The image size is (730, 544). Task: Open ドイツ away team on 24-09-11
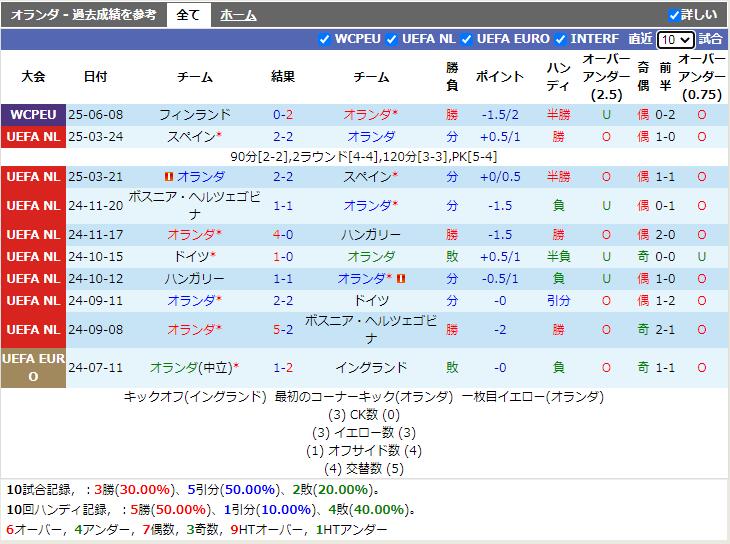point(371,300)
